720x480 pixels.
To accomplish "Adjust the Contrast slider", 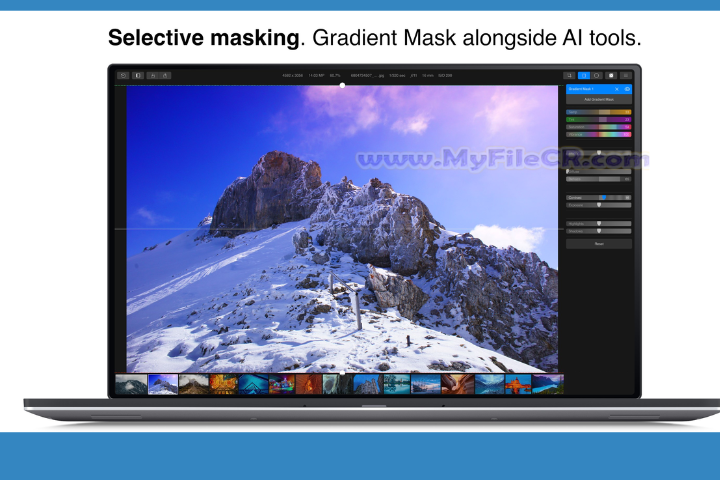I will [599, 198].
